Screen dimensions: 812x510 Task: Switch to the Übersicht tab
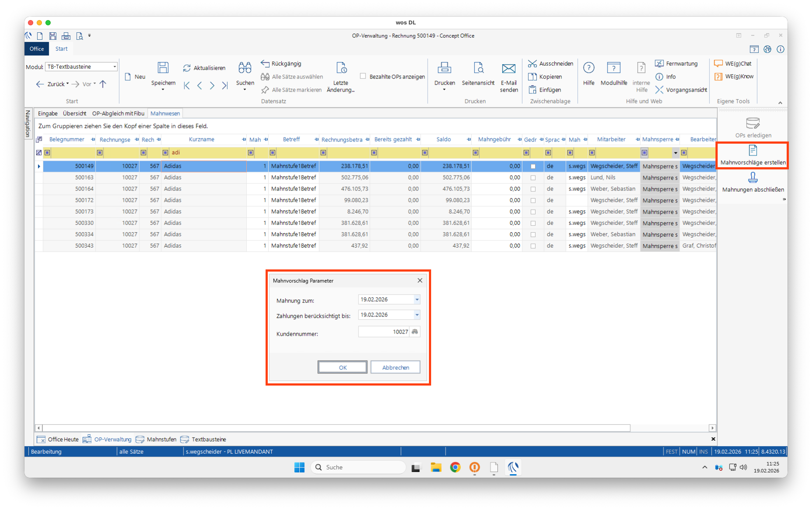[x=74, y=114]
